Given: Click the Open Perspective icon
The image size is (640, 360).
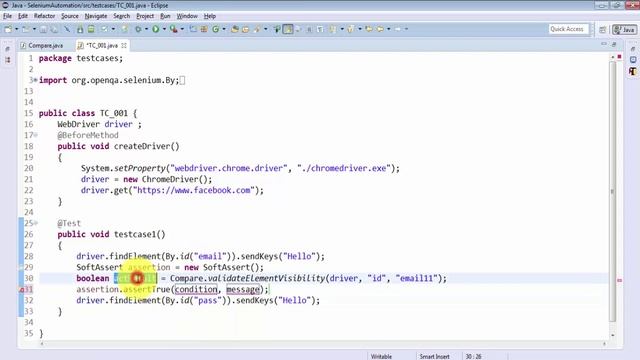Looking at the screenshot, I should coord(602,29).
